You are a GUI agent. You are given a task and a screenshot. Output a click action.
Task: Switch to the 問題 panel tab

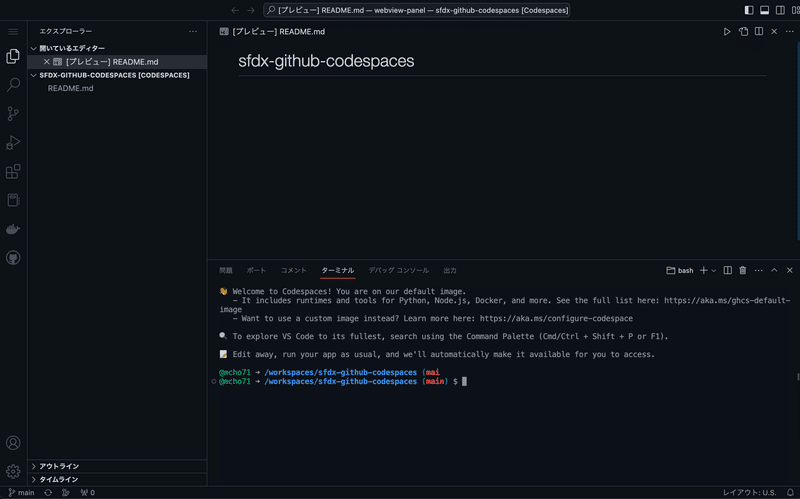[x=226, y=270]
